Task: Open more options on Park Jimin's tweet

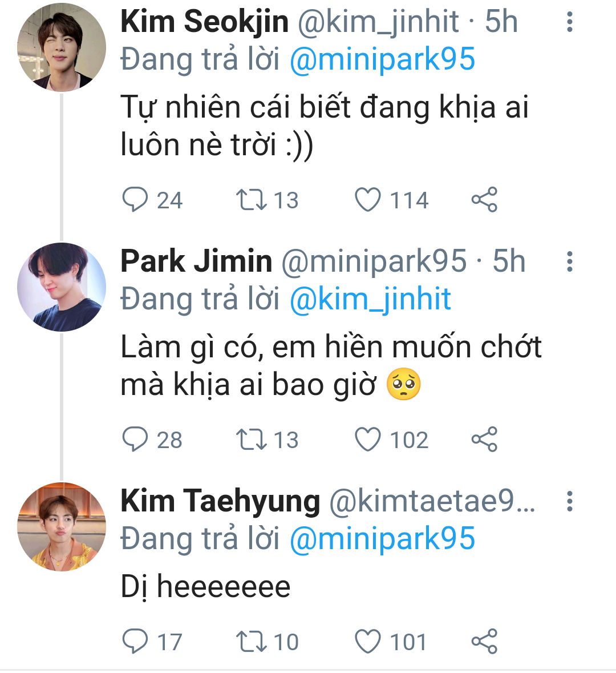Action: (x=569, y=262)
